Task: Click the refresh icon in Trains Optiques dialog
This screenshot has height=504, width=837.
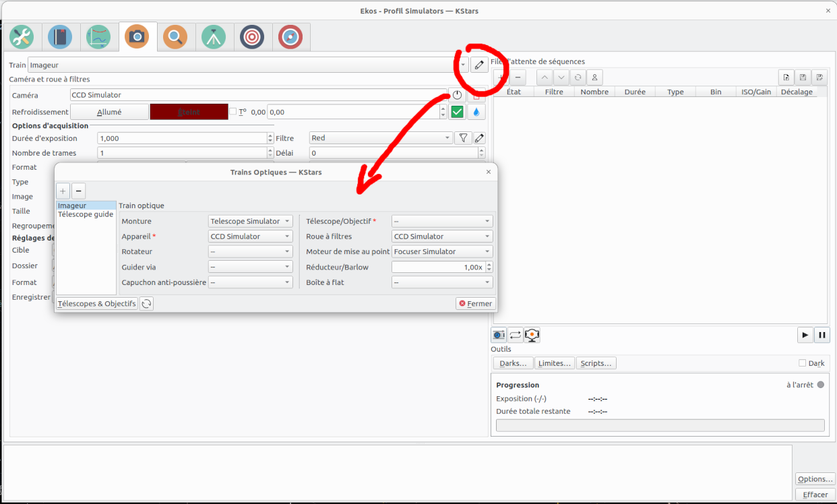Action: coord(146,304)
